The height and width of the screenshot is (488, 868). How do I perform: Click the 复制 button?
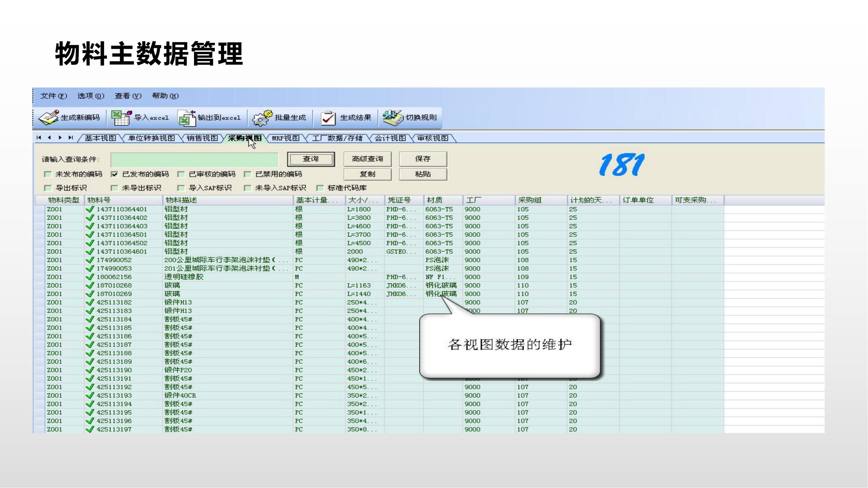[x=368, y=174]
